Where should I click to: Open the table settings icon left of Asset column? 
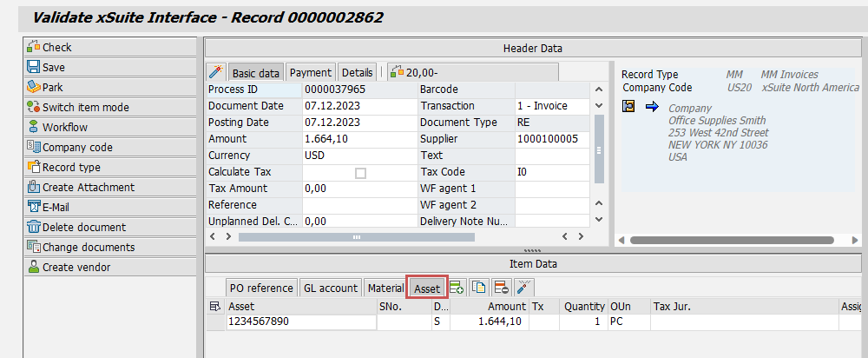point(215,306)
